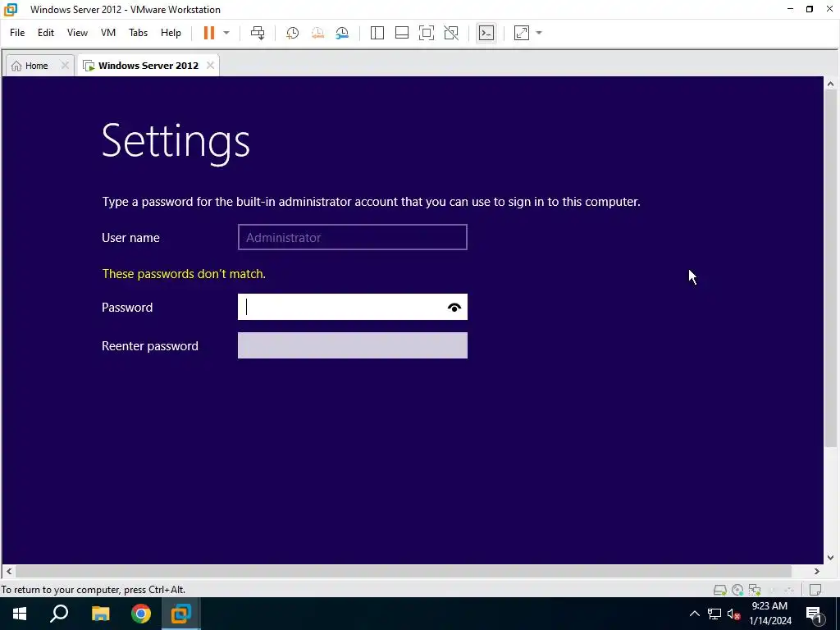
Task: Show hidden system tray icons
Action: coord(694,614)
